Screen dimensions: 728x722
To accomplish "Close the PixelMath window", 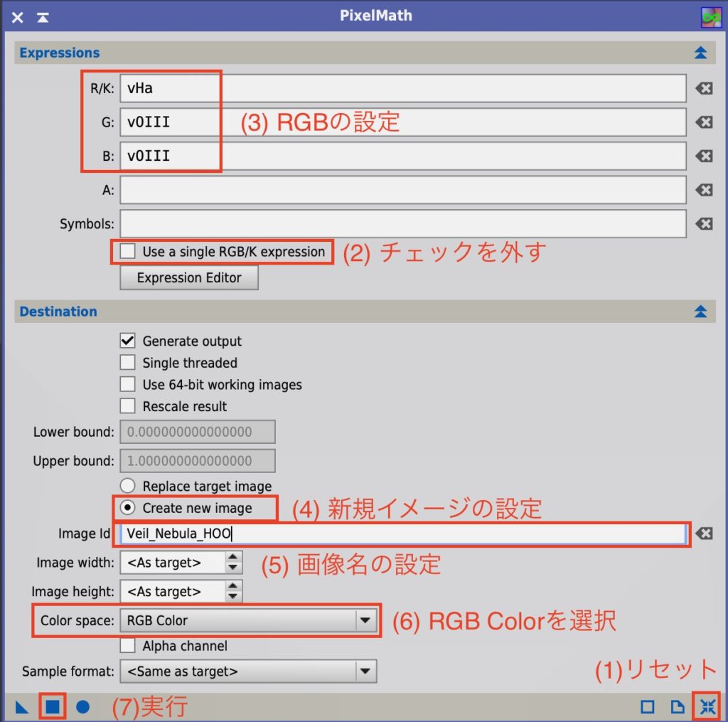I will pyautogui.click(x=18, y=18).
